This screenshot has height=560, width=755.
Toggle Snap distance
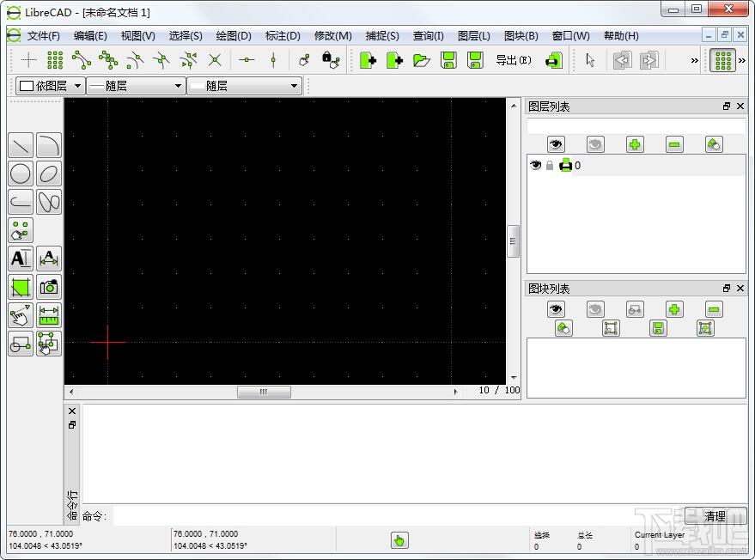188,60
